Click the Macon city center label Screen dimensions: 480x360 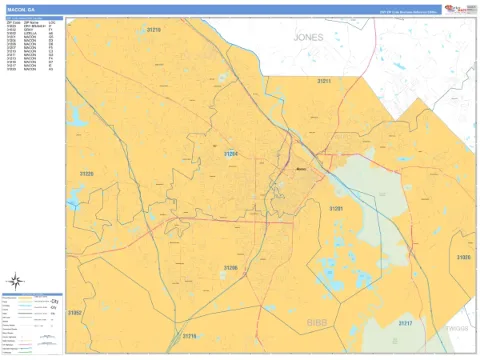[301, 169]
